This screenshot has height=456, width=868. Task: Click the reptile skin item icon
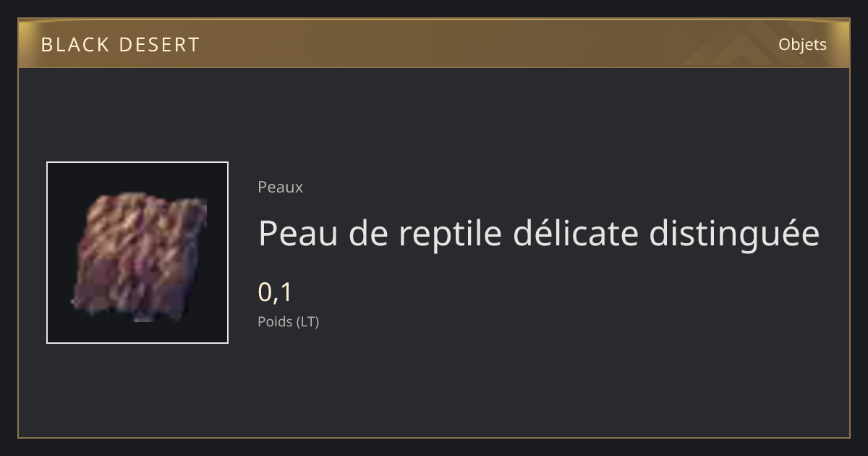point(137,253)
